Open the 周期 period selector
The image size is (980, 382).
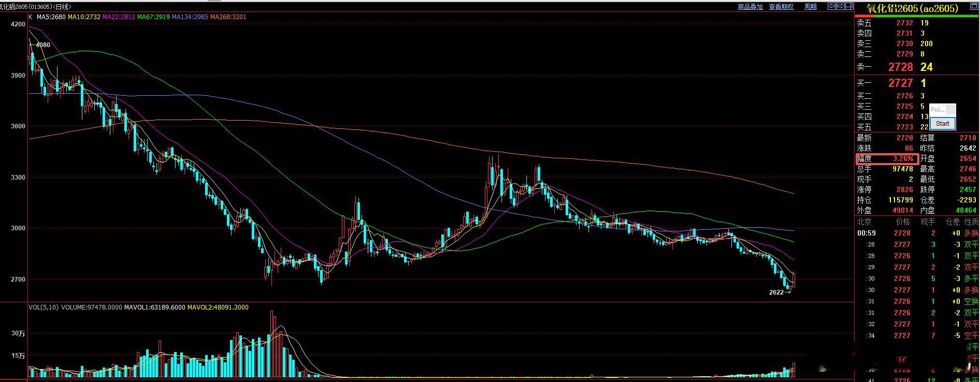pyautogui.click(x=811, y=7)
